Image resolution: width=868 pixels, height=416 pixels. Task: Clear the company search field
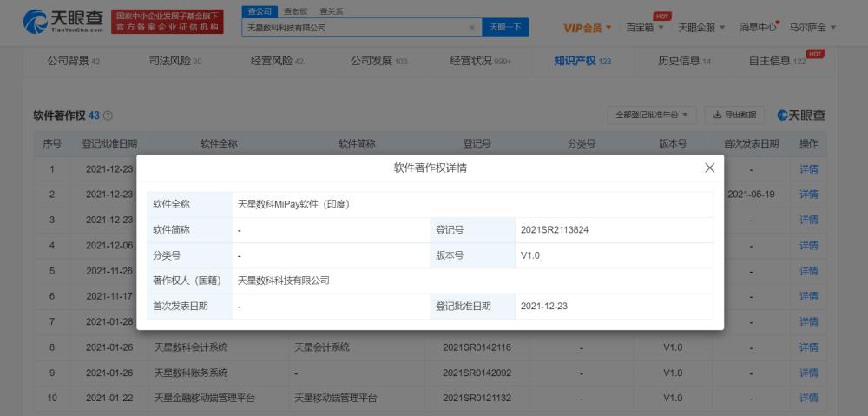click(472, 27)
